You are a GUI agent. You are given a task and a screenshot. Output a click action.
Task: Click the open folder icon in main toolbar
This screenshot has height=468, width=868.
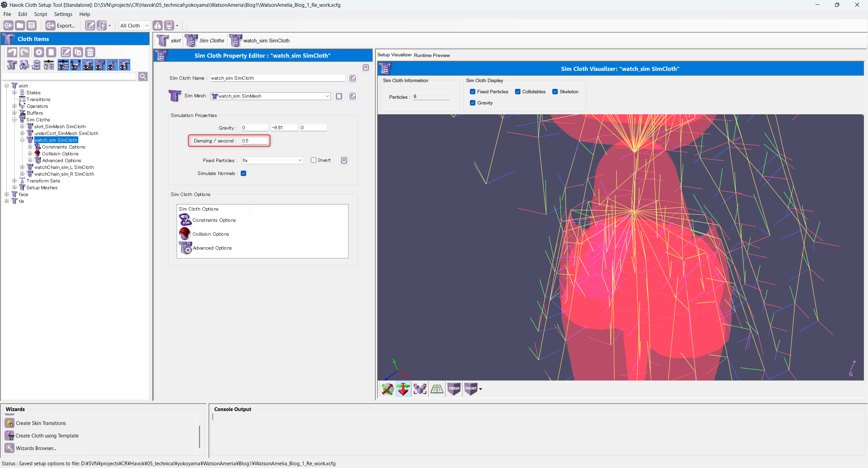(20, 25)
